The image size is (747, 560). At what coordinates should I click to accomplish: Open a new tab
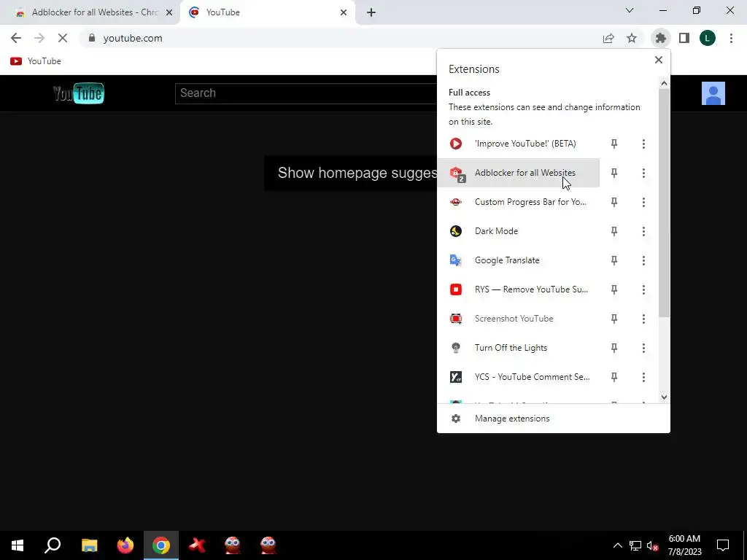point(371,12)
